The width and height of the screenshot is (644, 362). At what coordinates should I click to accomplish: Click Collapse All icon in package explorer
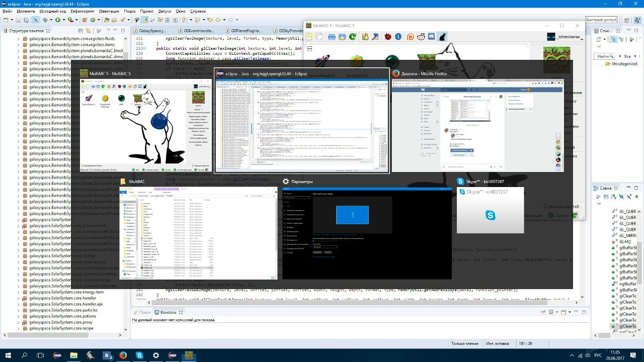(80, 31)
